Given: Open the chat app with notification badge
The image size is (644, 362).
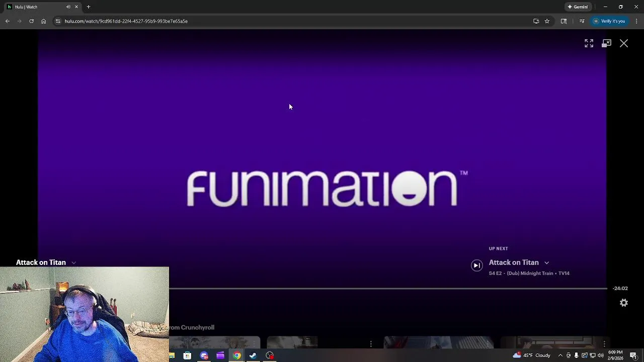Looking at the screenshot, I should (204, 355).
